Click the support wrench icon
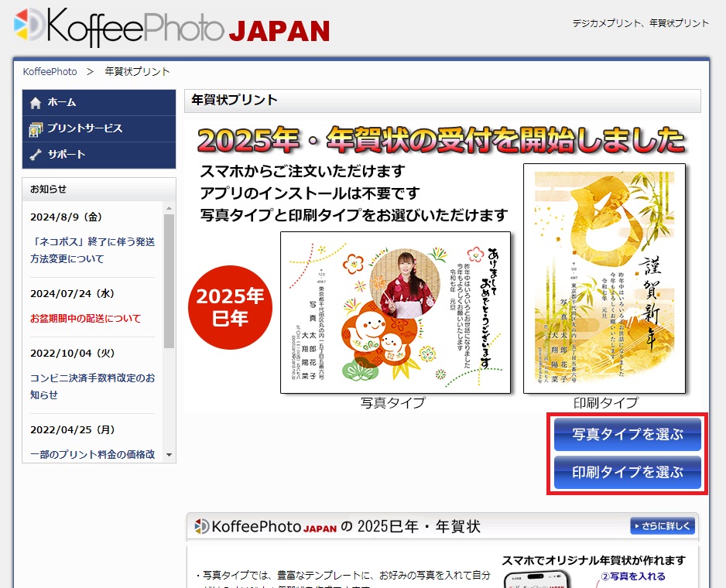The width and height of the screenshot is (726, 588). coord(36,155)
